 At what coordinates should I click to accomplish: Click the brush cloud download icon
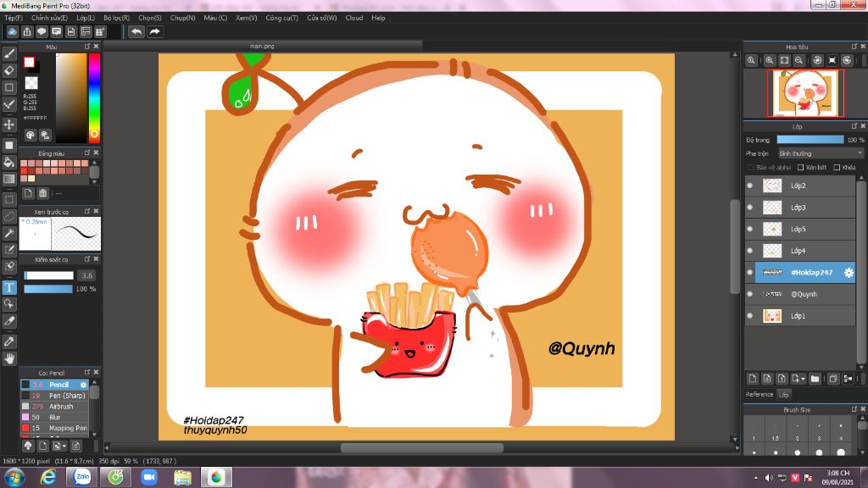(x=28, y=446)
